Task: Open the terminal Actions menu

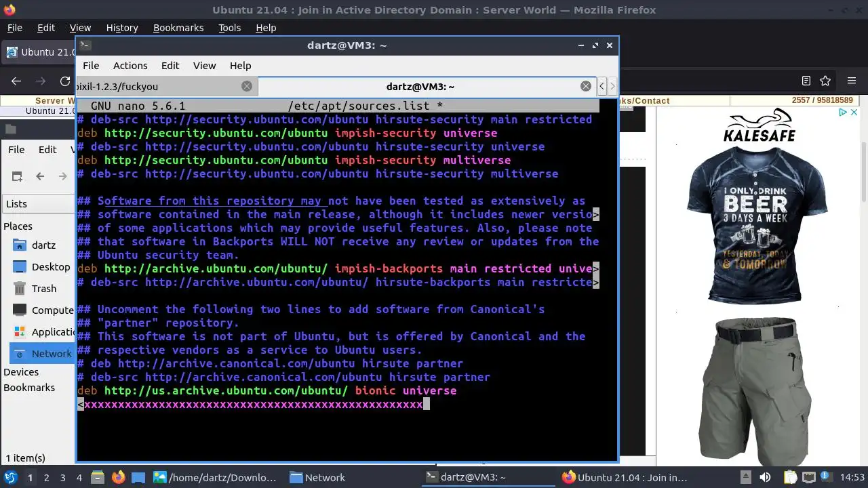Action: point(130,66)
